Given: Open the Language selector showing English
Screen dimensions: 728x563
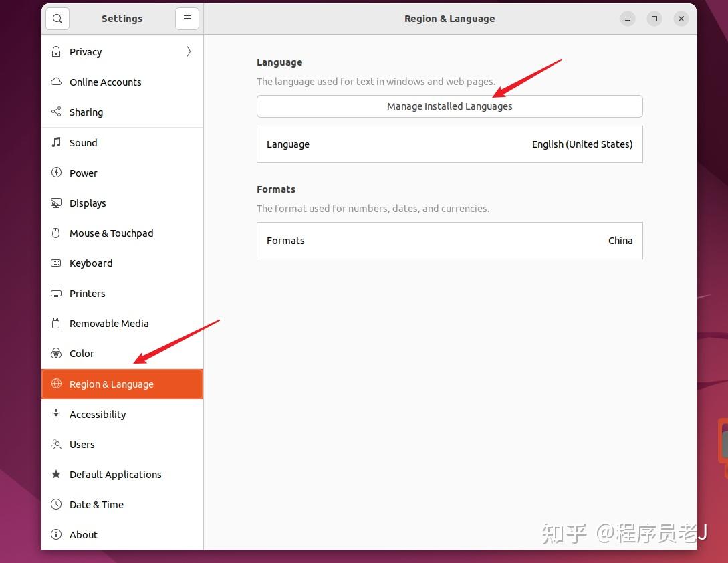Looking at the screenshot, I should (449, 144).
